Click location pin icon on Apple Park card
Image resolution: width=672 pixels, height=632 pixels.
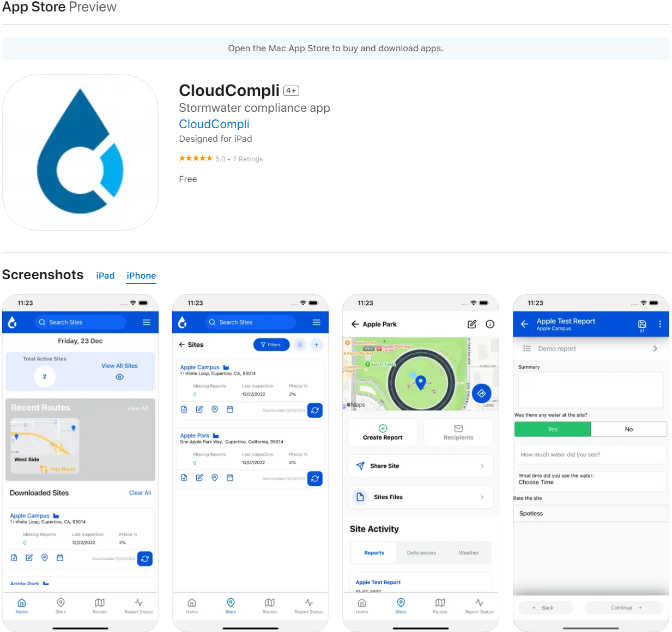pyautogui.click(x=215, y=478)
